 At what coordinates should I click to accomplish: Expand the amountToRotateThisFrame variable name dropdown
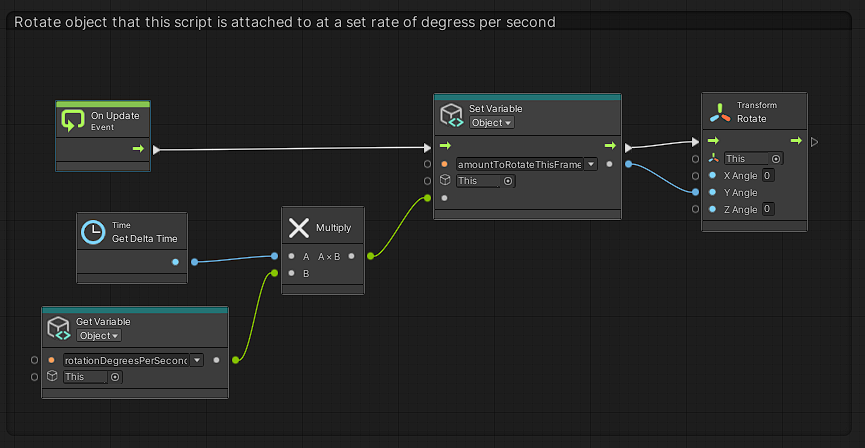pos(591,164)
